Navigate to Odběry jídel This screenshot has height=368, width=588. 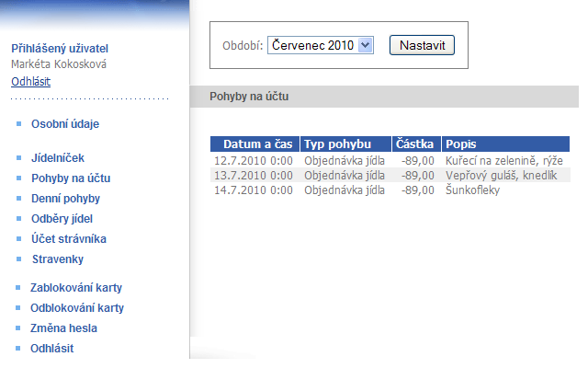62,219
